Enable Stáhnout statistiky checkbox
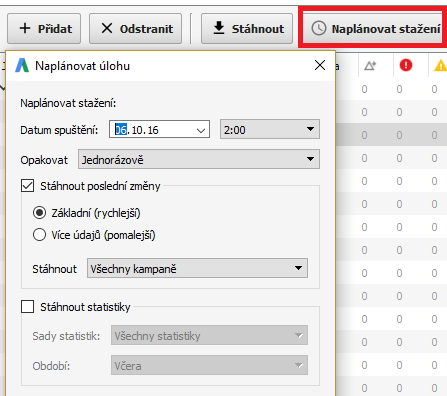The image size is (447, 396). 27,306
